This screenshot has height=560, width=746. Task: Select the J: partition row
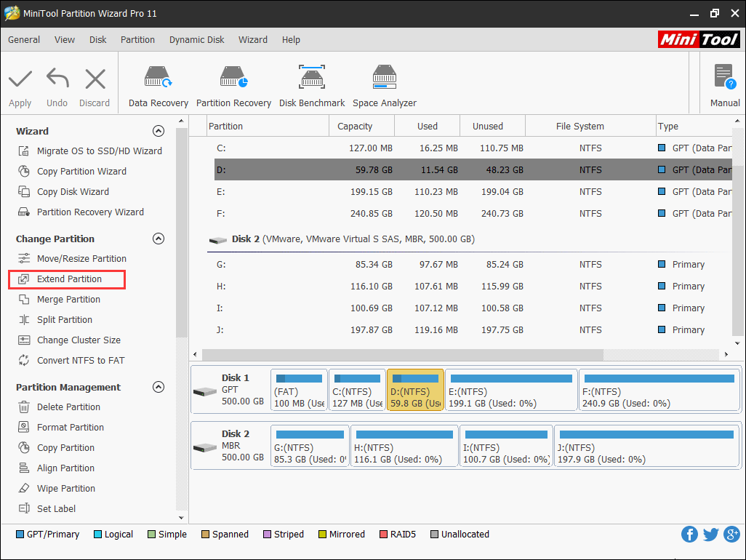coord(473,330)
